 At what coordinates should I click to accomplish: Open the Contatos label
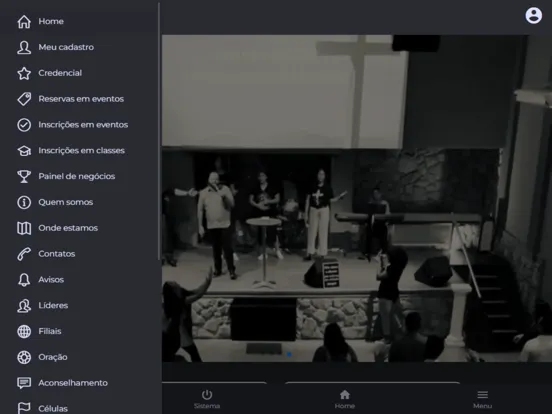tap(57, 254)
